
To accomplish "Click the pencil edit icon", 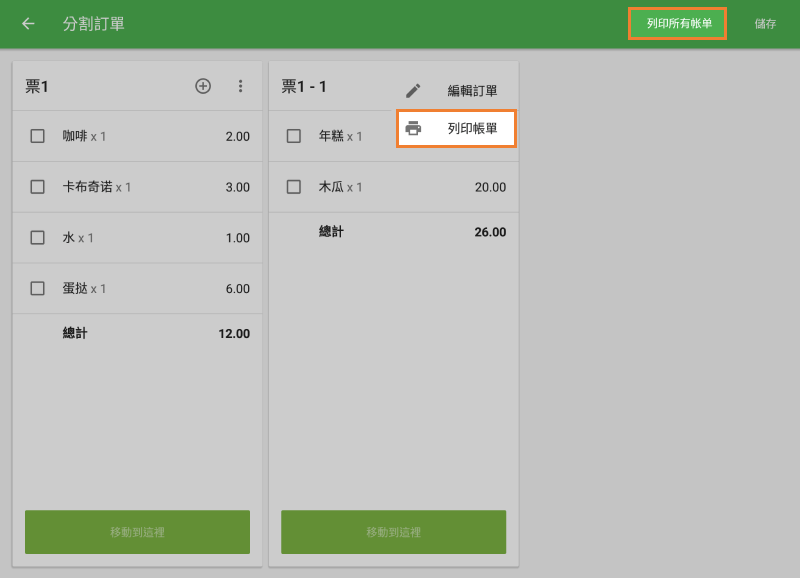I will tap(413, 91).
